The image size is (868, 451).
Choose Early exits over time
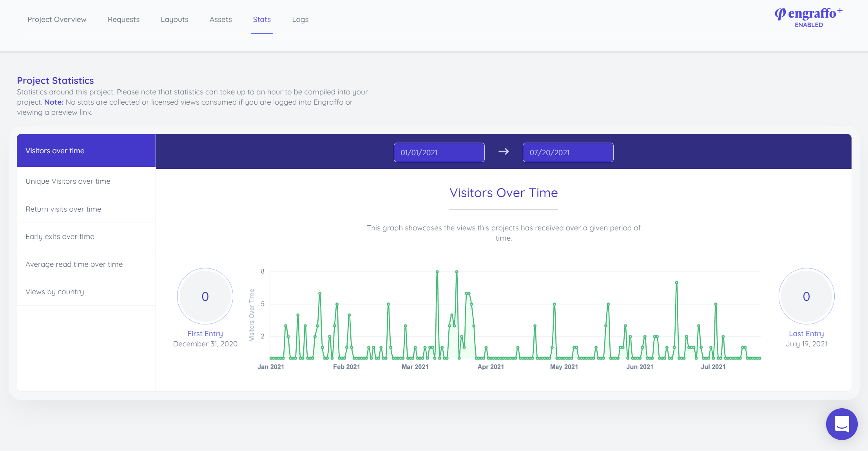pos(86,237)
